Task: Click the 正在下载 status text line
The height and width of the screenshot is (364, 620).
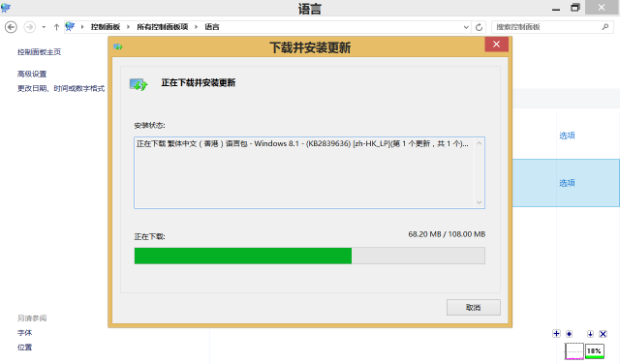Action: (x=302, y=144)
